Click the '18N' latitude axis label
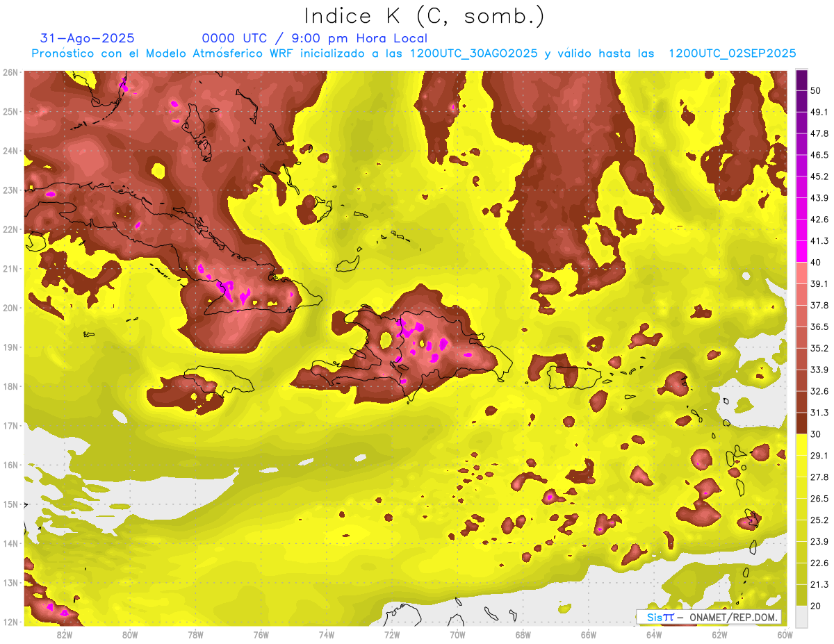The image size is (834, 644). pos(10,386)
